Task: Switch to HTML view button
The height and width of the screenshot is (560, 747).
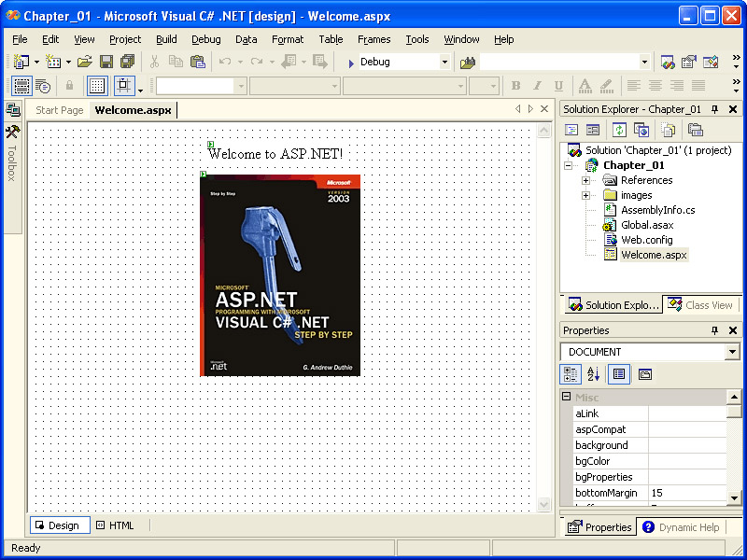Action: click(x=115, y=525)
